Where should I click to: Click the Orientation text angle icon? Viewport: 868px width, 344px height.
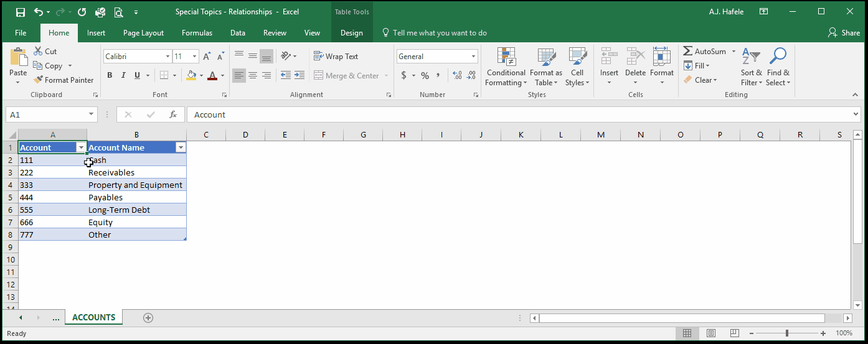pyautogui.click(x=285, y=56)
